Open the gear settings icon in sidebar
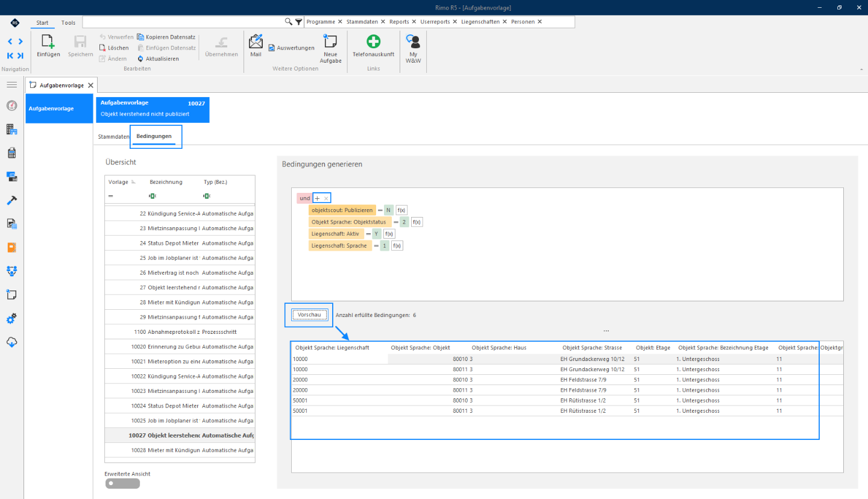 11,318
